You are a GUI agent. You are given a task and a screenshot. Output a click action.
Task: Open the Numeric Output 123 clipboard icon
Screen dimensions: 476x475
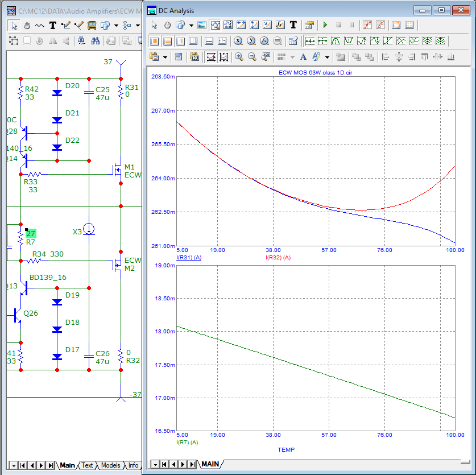(194, 57)
